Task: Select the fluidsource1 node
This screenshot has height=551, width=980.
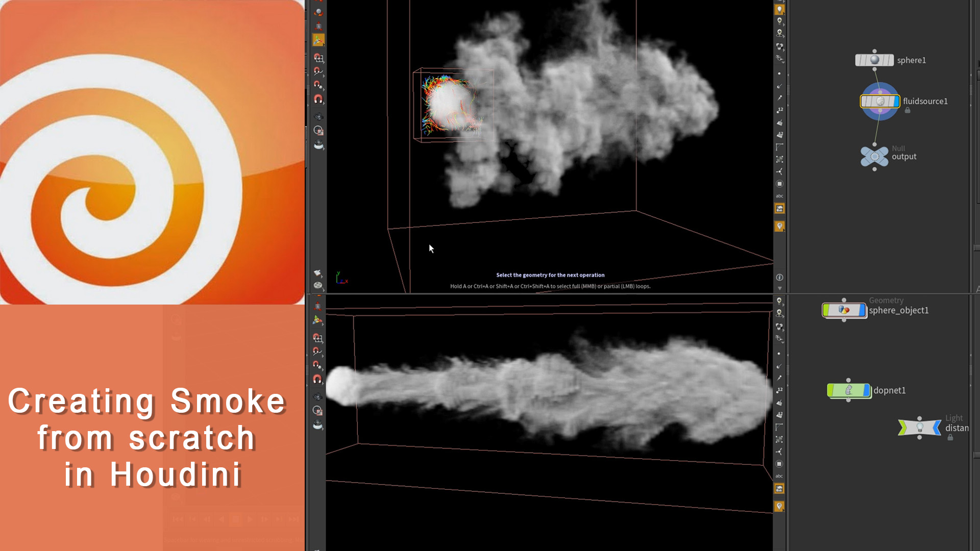Action: coord(880,101)
